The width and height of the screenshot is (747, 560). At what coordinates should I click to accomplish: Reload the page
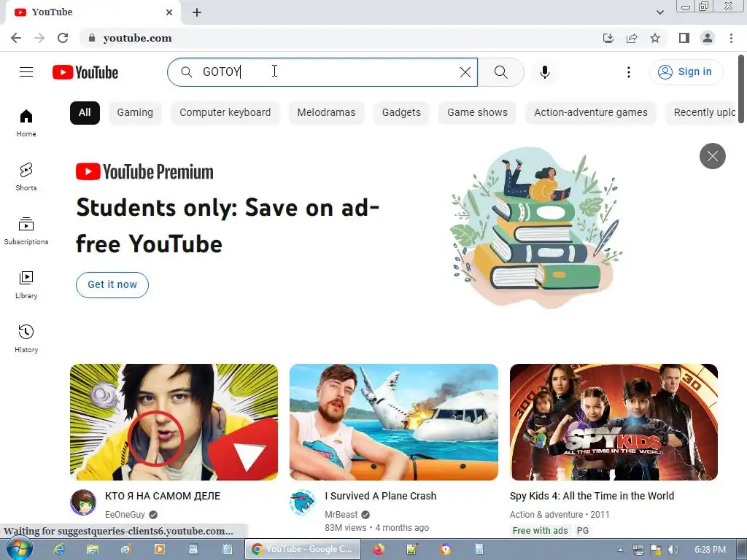63,38
